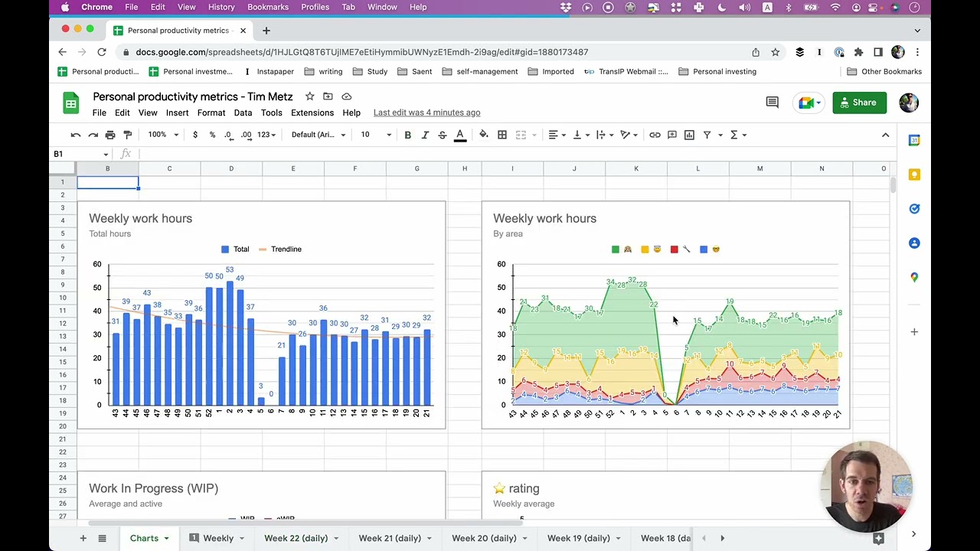Format as currency

click(195, 135)
